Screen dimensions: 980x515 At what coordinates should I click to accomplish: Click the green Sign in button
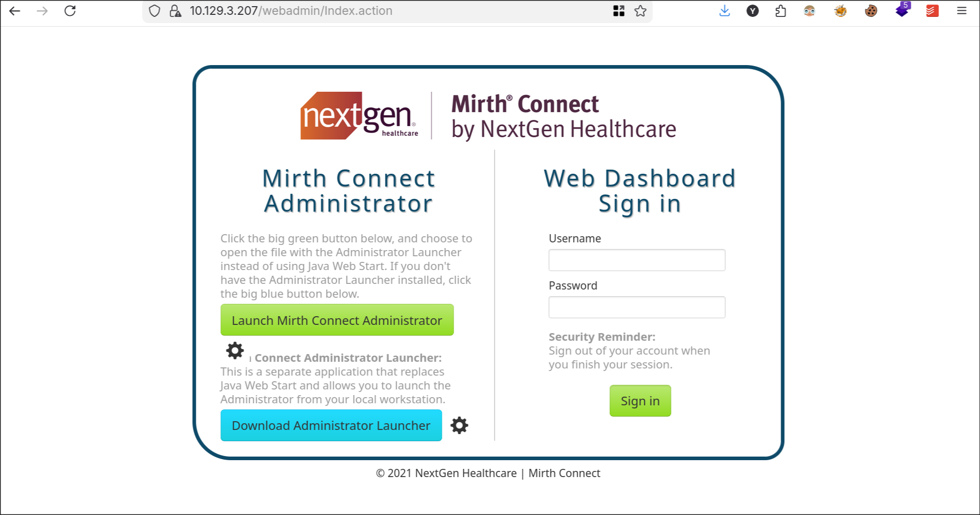click(640, 401)
